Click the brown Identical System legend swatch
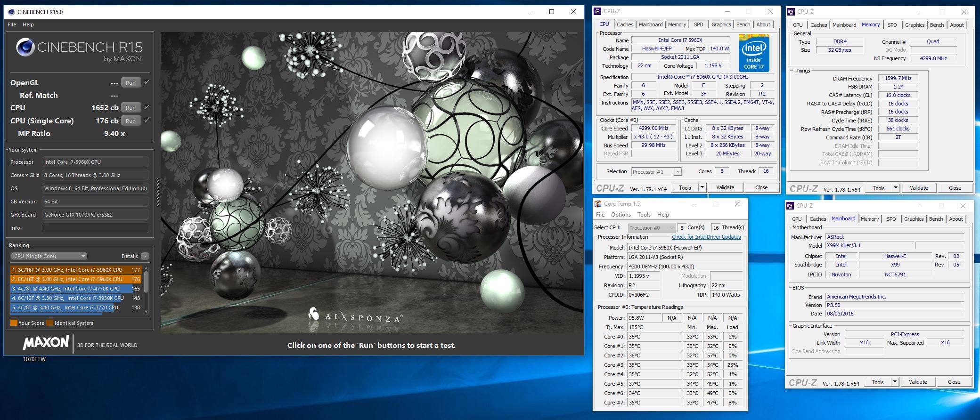Viewport: 980px width, 420px height. pyautogui.click(x=49, y=323)
